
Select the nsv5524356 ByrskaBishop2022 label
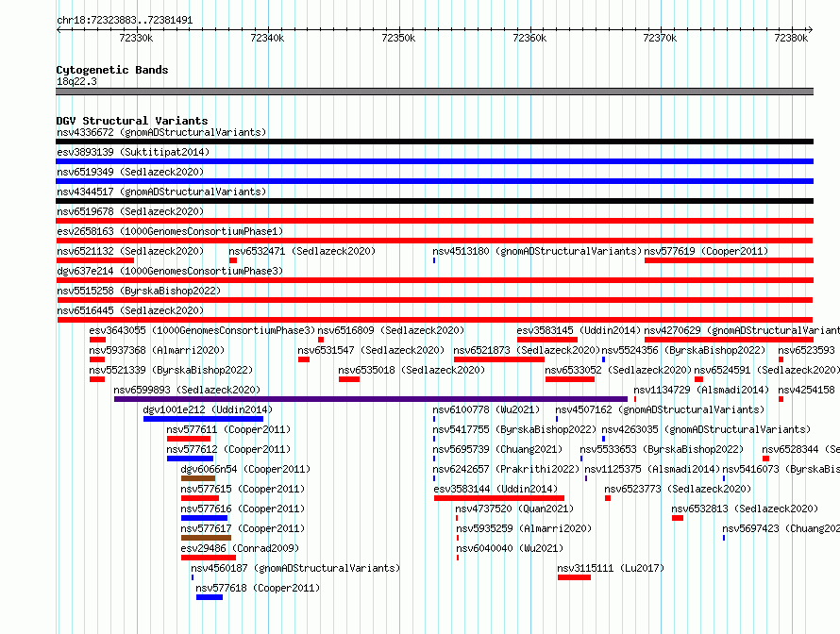point(683,350)
